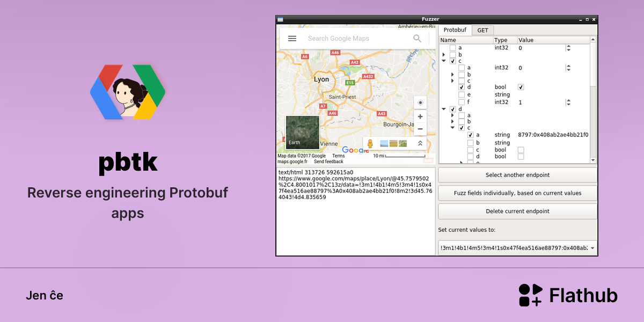644x322 pixels.
Task: Uncheck name checkbox of checked bool field d
Action: (462, 87)
